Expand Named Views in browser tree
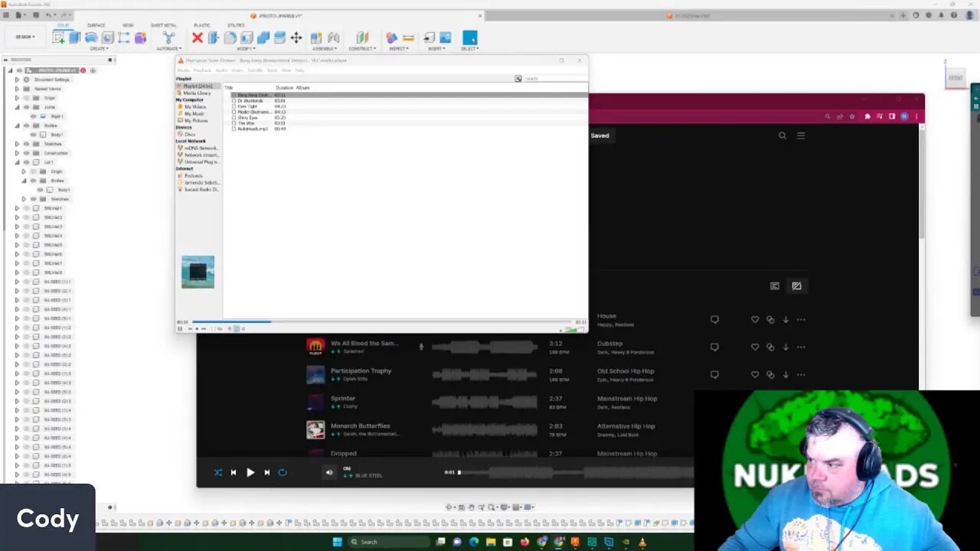 (x=17, y=89)
